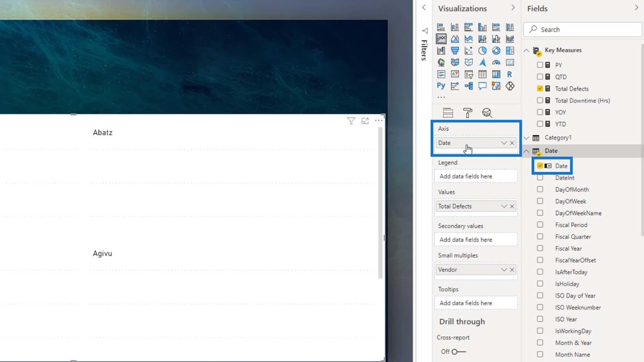The height and width of the screenshot is (362, 644).
Task: Choose the 100% stacked column chart visual
Action: [510, 27]
